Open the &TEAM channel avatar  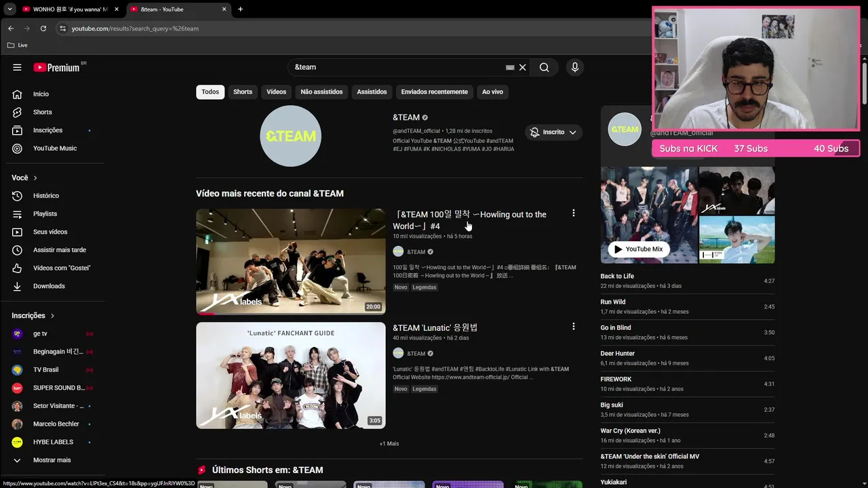pos(290,136)
